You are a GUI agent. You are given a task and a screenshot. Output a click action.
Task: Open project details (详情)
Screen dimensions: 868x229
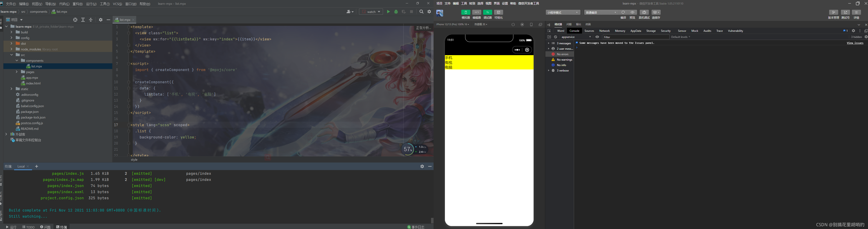tap(856, 12)
